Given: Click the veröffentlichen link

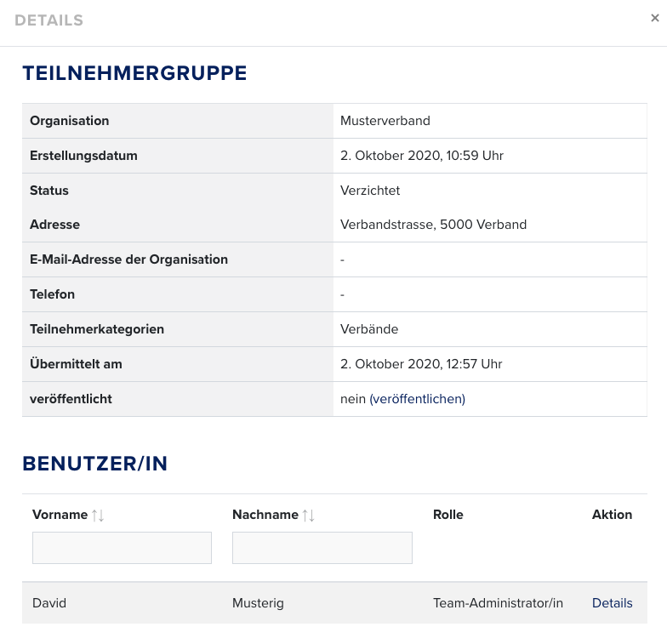Looking at the screenshot, I should (x=418, y=398).
